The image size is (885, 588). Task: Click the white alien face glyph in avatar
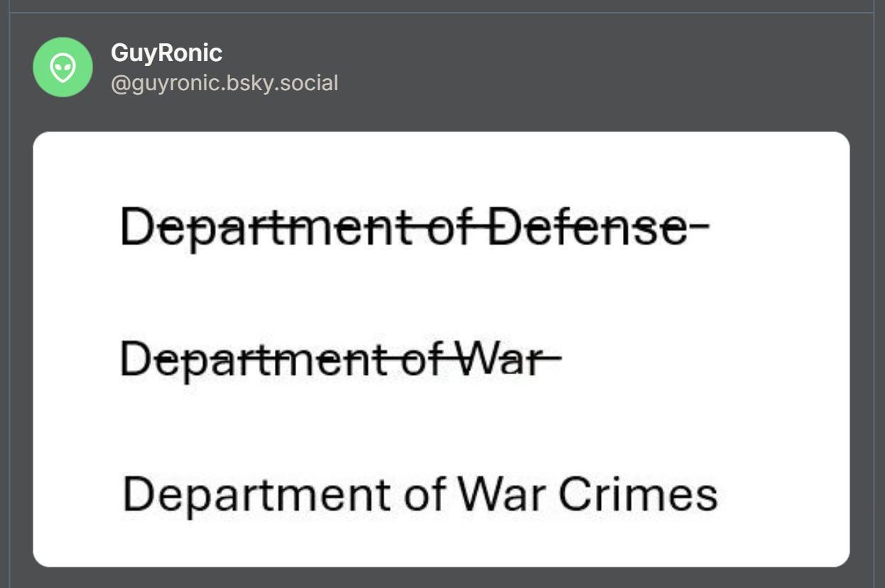point(63,68)
